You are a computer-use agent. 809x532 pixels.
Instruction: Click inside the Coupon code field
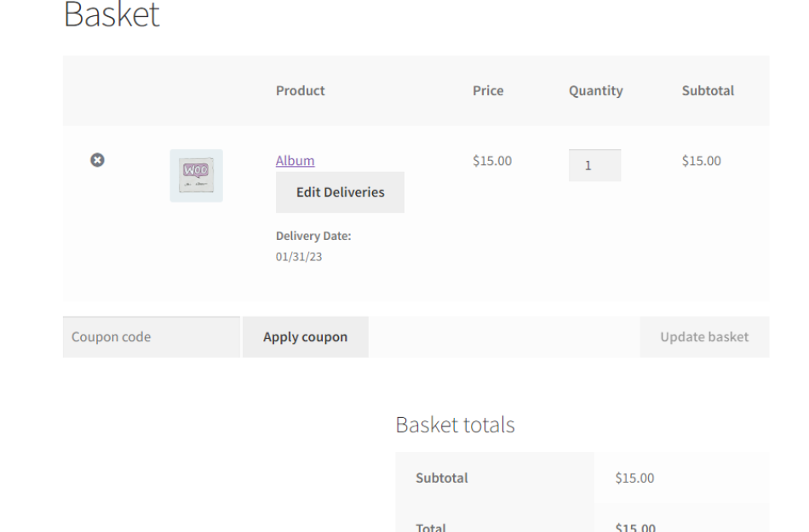(150, 336)
